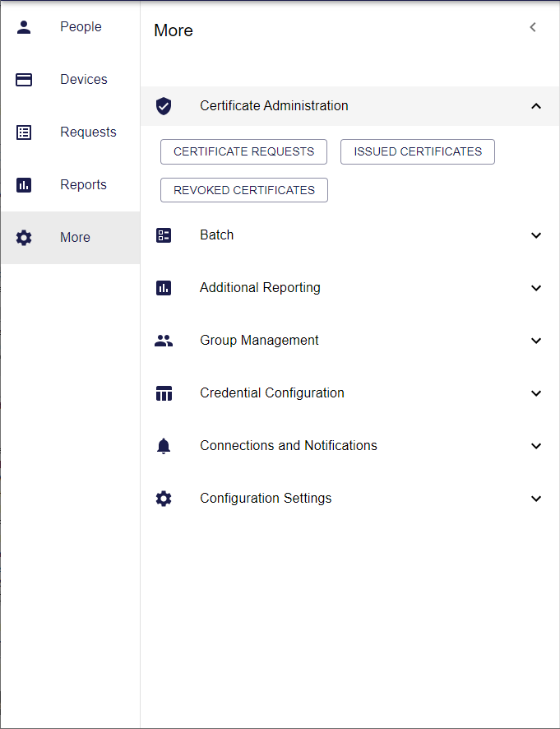Click the Group Management people icon

(164, 340)
